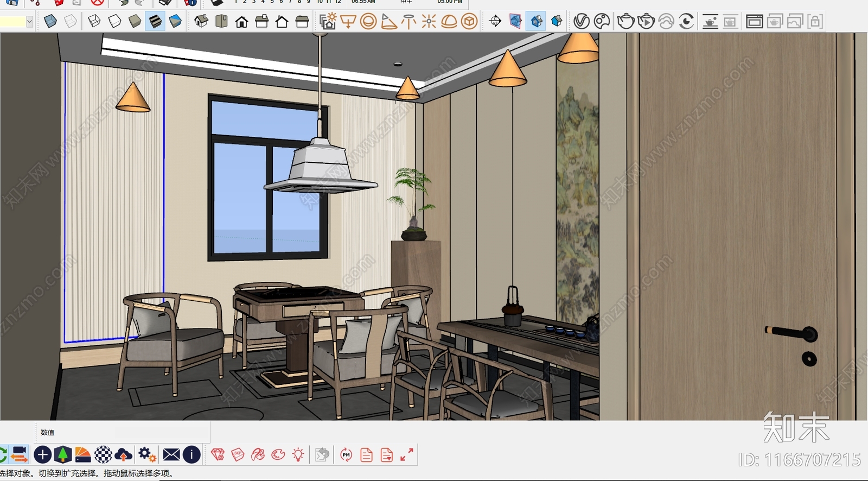Toggle back edges face style

[71, 21]
